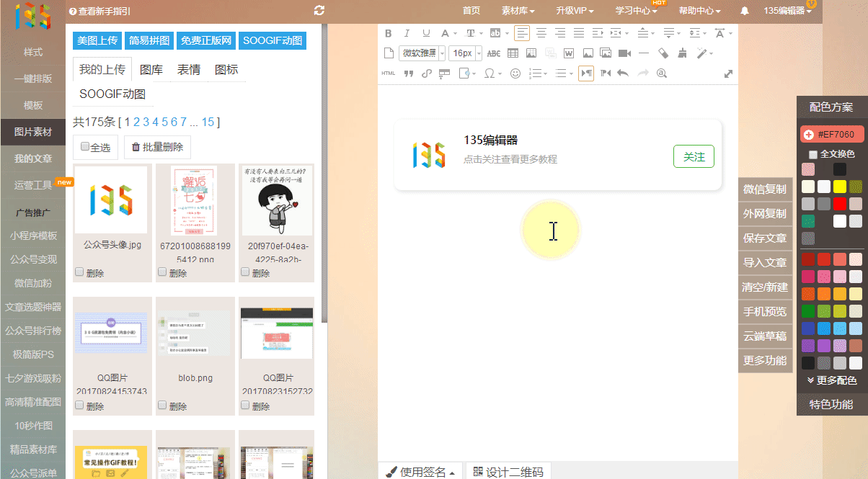Open HTML source view
868x479 pixels.
[388, 73]
